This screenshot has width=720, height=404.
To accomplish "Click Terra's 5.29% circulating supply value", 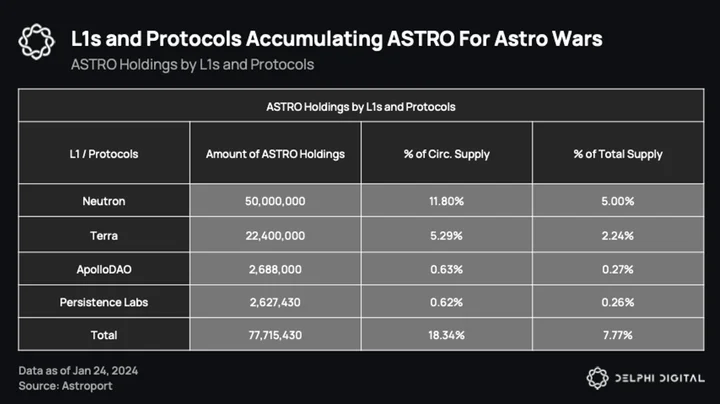I will tap(446, 236).
